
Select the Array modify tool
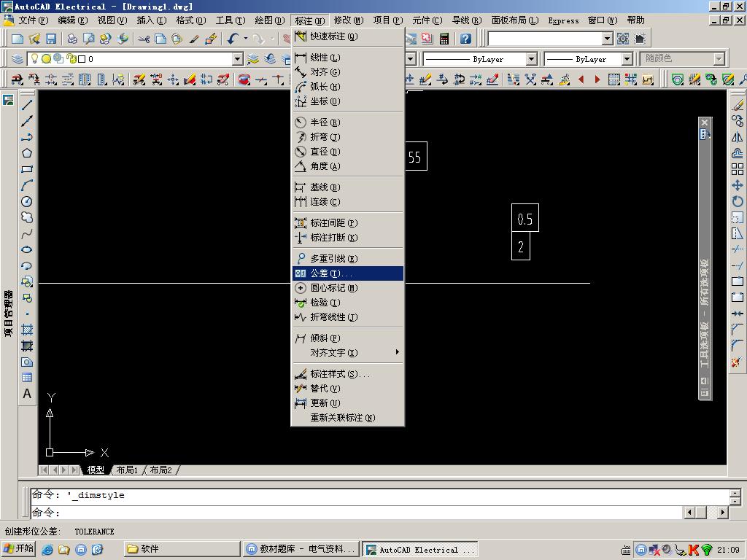click(738, 169)
